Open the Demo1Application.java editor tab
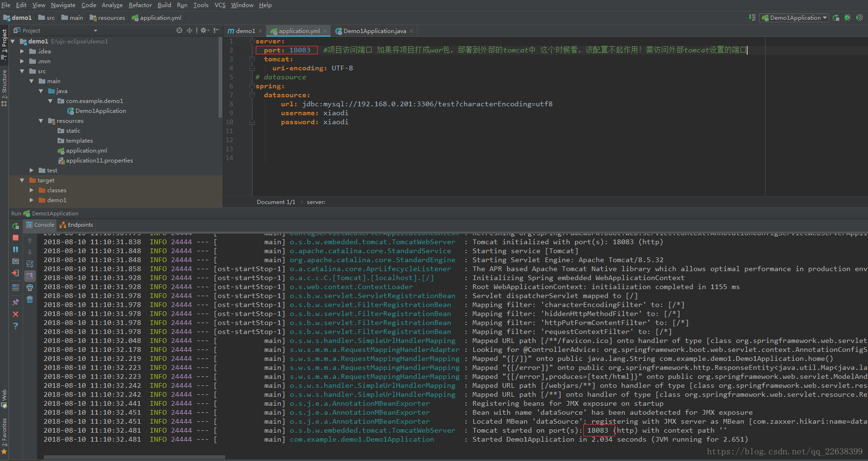The width and height of the screenshot is (868, 461). [374, 31]
